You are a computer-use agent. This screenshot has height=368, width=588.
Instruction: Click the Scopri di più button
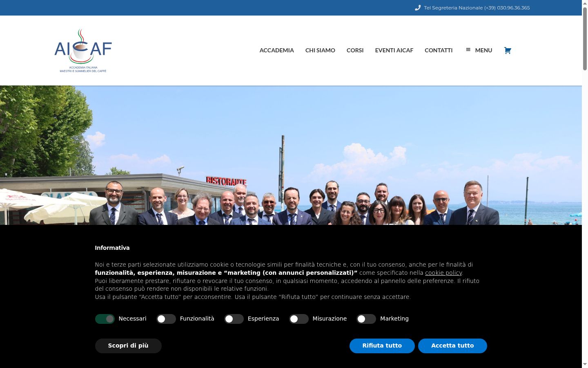click(x=128, y=346)
